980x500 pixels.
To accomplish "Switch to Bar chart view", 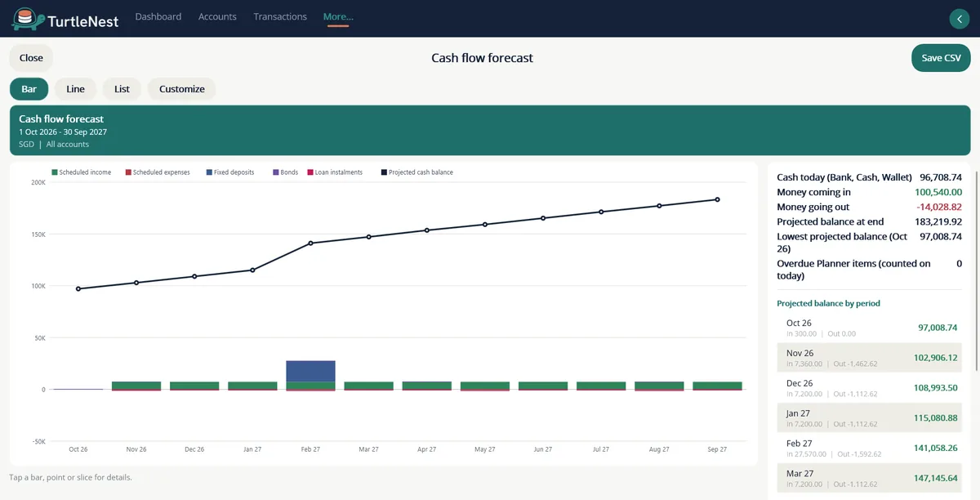I will [29, 89].
